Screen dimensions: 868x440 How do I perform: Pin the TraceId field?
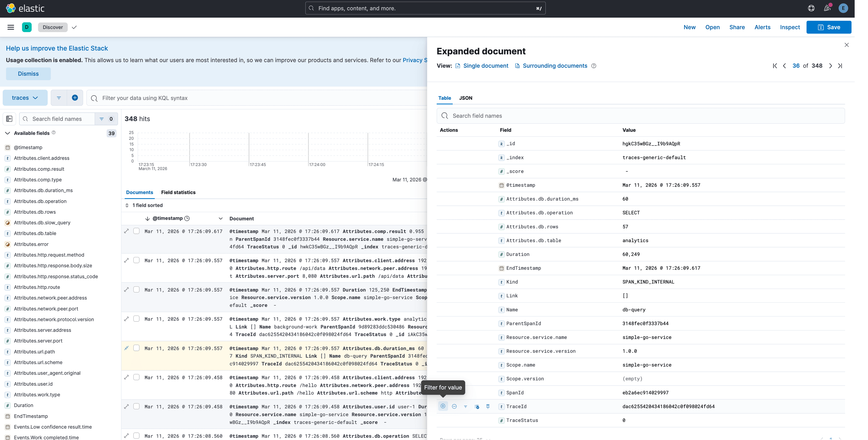(x=488, y=406)
